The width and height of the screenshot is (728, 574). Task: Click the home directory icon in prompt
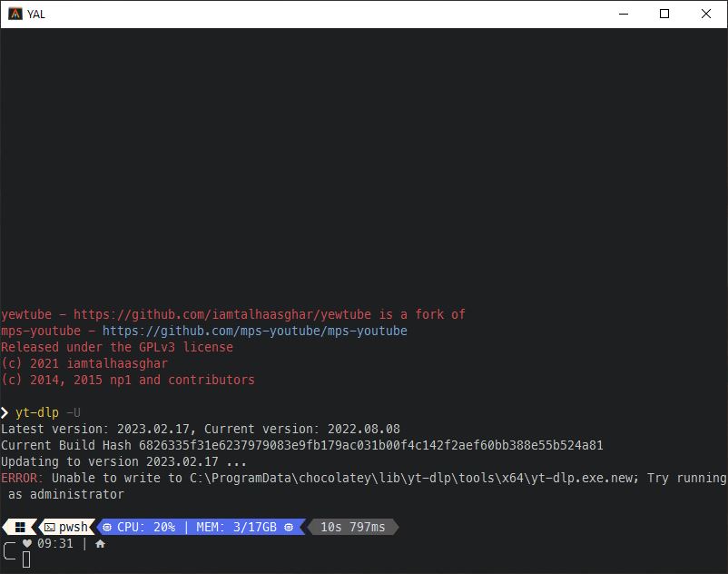tap(100, 543)
